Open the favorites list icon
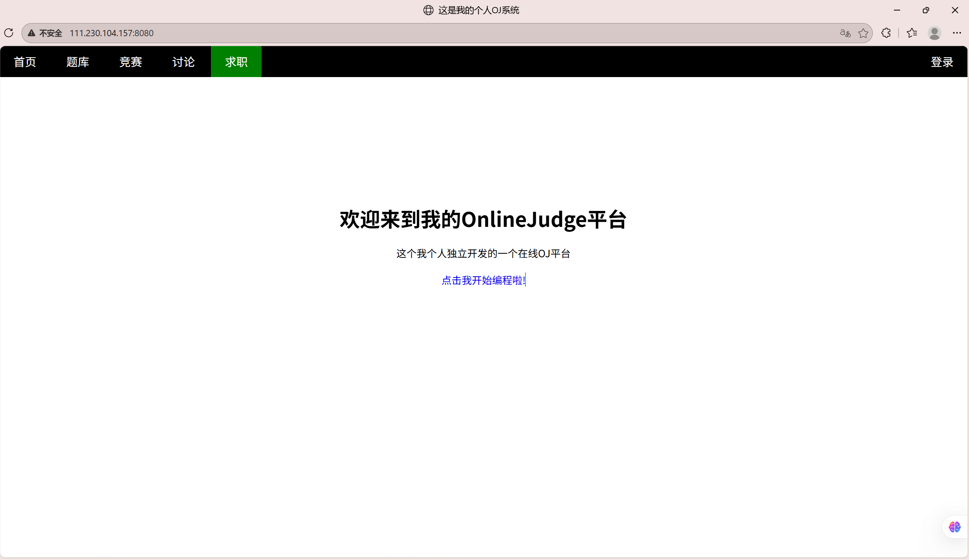This screenshot has width=969, height=560. click(912, 33)
